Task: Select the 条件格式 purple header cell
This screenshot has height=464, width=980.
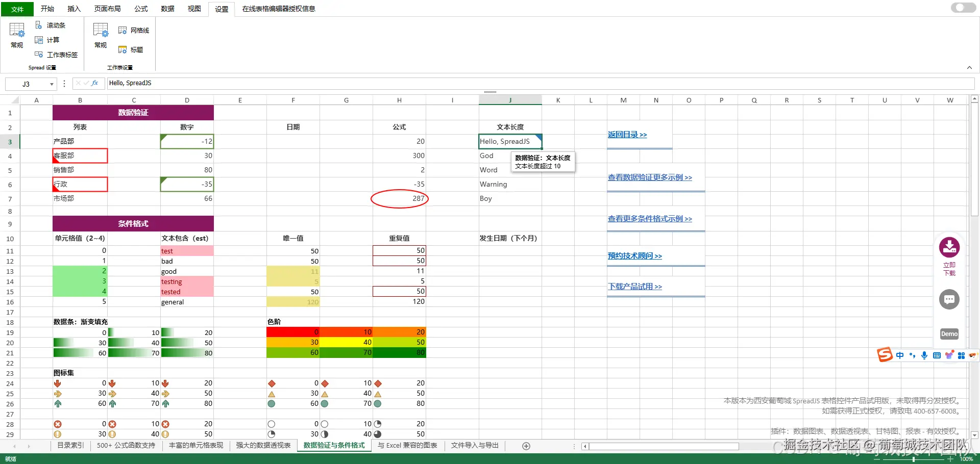Action: pyautogui.click(x=133, y=224)
